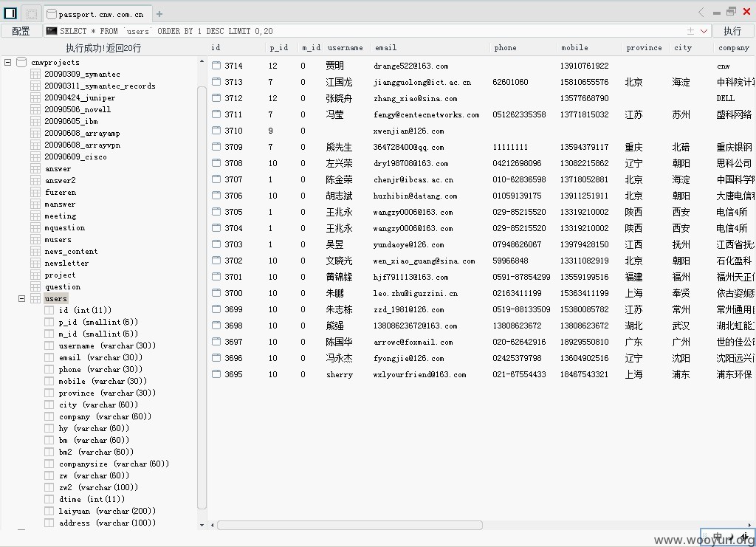Click the tree scrollbar down arrow
Image resolution: width=756 pixels, height=547 pixels.
point(202,525)
